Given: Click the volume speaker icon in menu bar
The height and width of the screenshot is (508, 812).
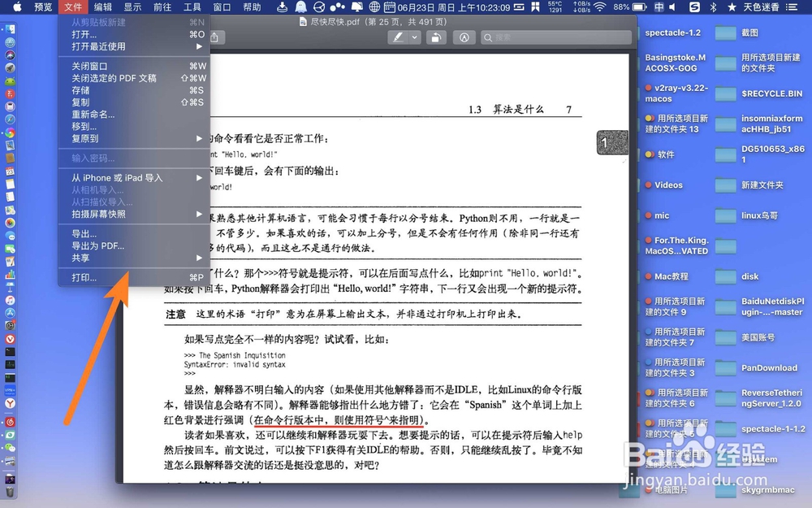Looking at the screenshot, I should click(672, 7).
